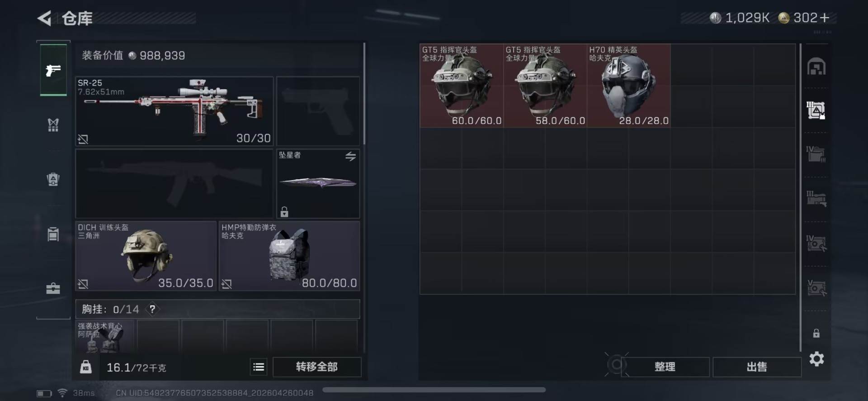Click the equipment panel vertical scrollbar
The height and width of the screenshot is (401, 868).
click(x=364, y=94)
